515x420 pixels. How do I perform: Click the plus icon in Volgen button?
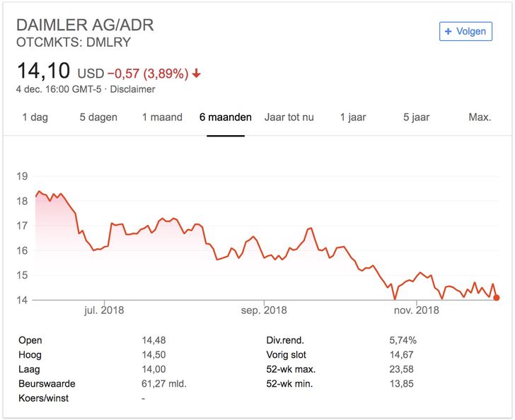coord(448,32)
